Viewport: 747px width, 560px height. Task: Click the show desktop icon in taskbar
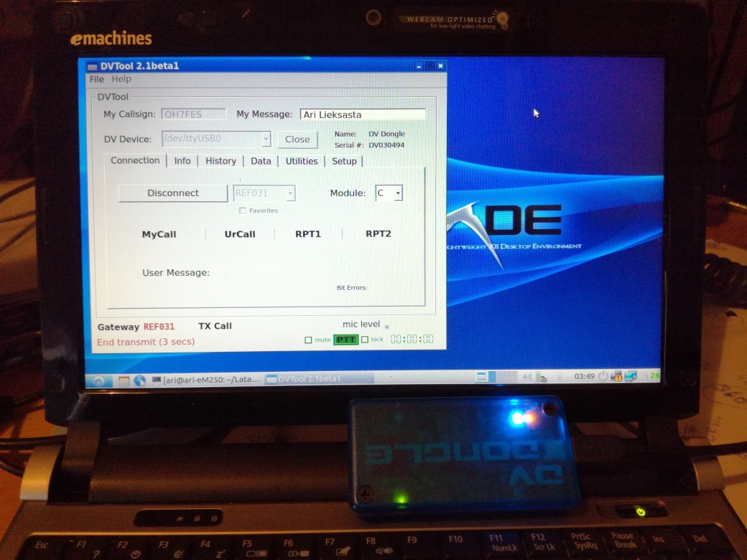(x=482, y=377)
